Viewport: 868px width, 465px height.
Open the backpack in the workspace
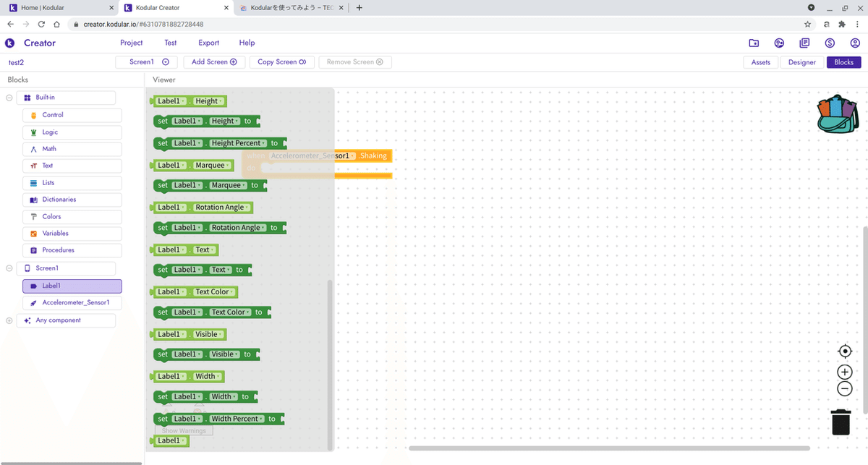pyautogui.click(x=838, y=114)
